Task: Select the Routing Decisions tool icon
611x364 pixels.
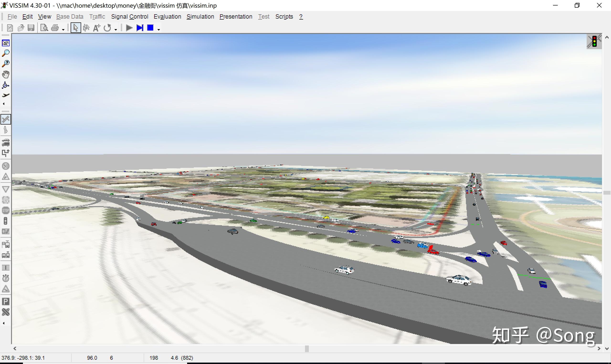Action: tap(6, 153)
